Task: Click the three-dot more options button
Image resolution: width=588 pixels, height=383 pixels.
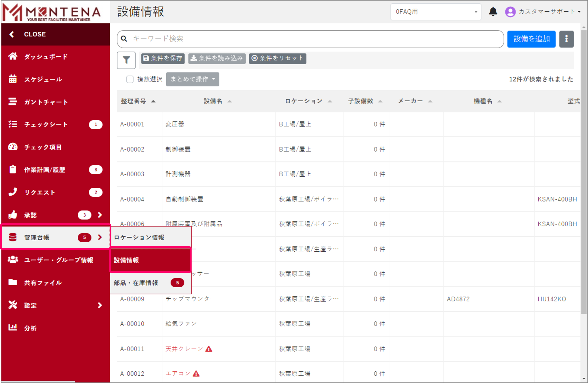Action: [x=566, y=39]
